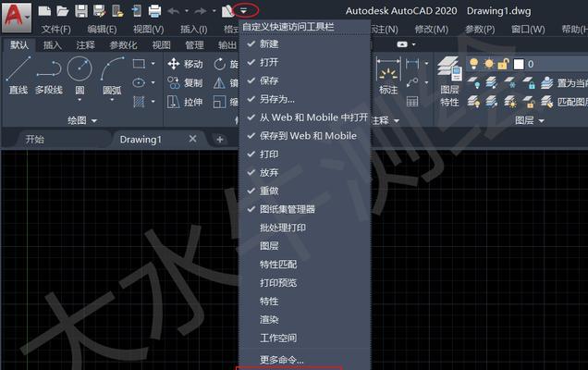Click the Save to Web and Mobile icon
This screenshot has height=370, width=588.
136,11
